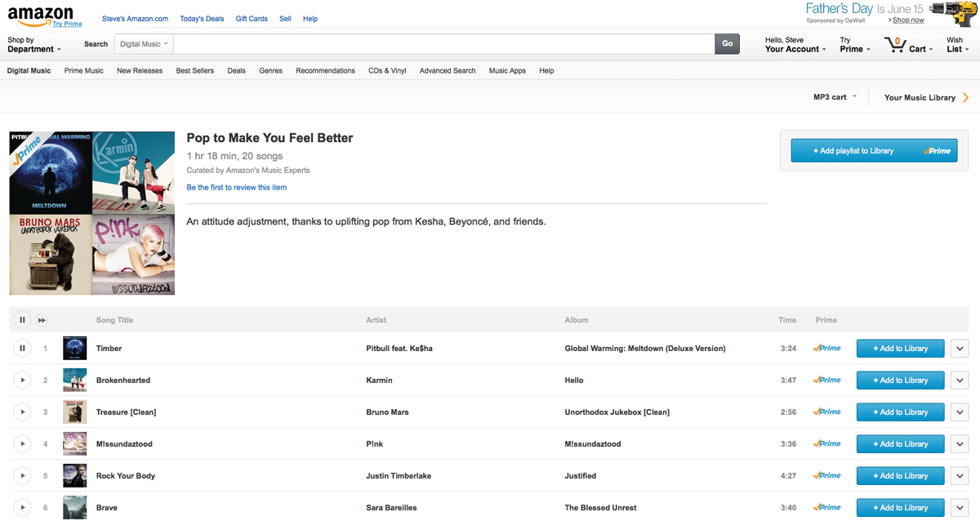Screen dimensions: 980x521
Task: Play Treasure [Clean] track
Action: (22, 412)
